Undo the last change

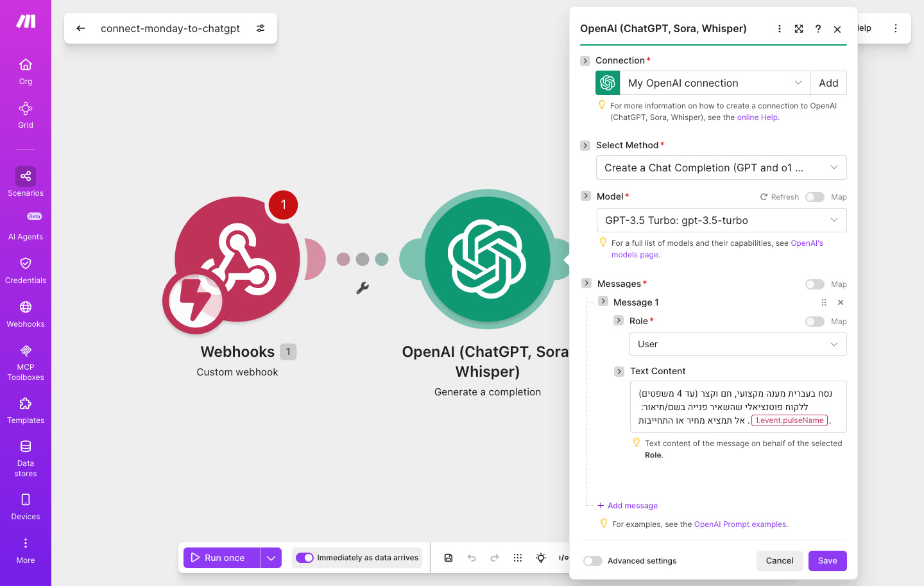(x=472, y=558)
